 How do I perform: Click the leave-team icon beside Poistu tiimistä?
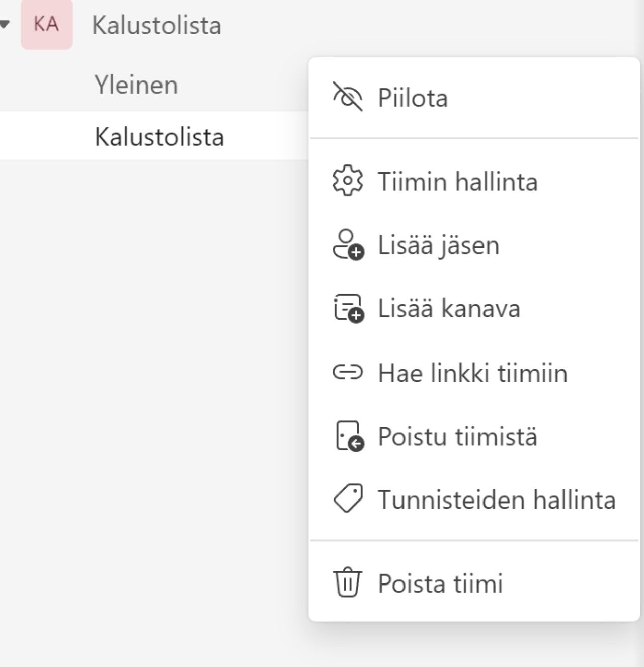pos(349,436)
